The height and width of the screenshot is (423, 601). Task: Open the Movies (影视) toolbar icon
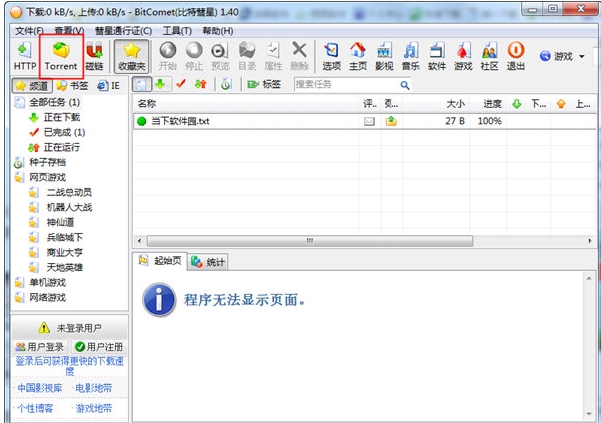point(384,56)
